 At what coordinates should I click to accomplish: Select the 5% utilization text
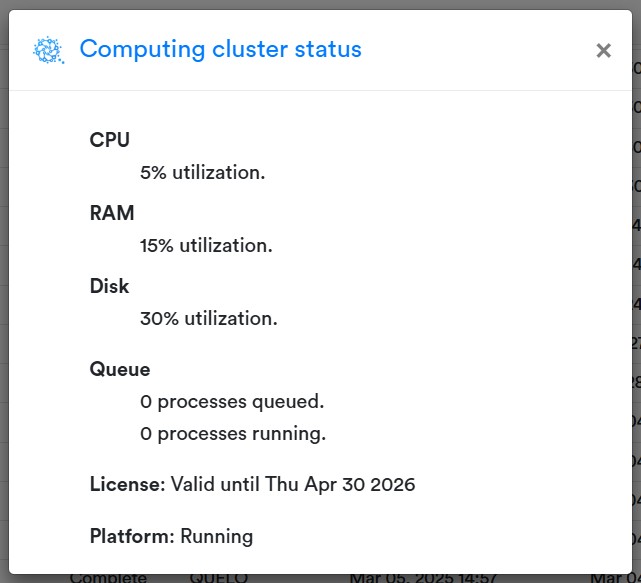[x=202, y=172]
